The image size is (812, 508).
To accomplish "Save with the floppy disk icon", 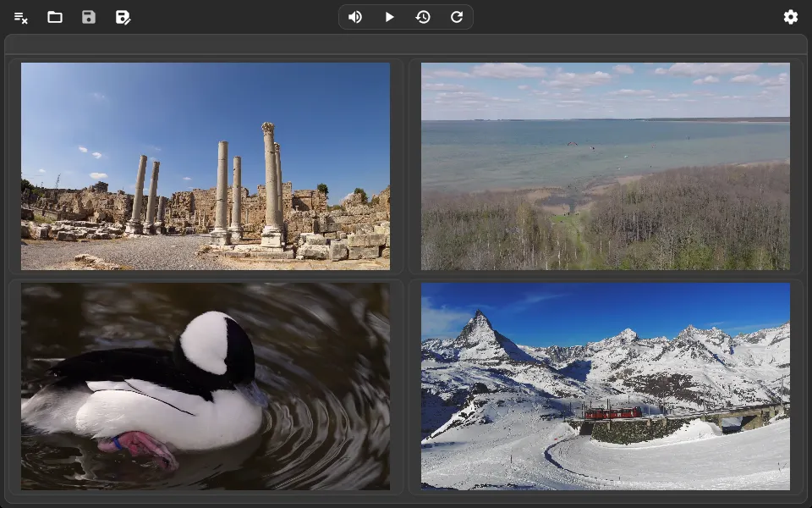I will click(89, 17).
